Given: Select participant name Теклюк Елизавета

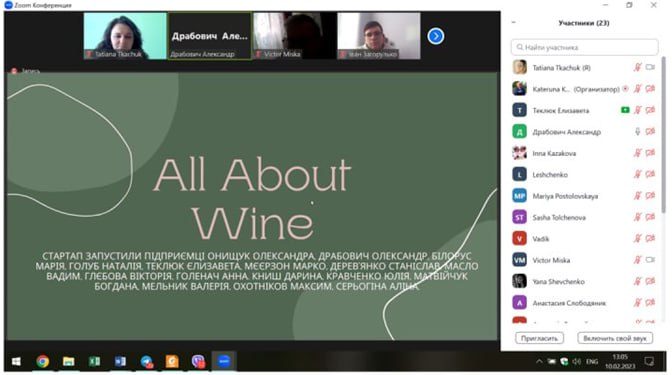Looking at the screenshot, I should (x=561, y=111).
